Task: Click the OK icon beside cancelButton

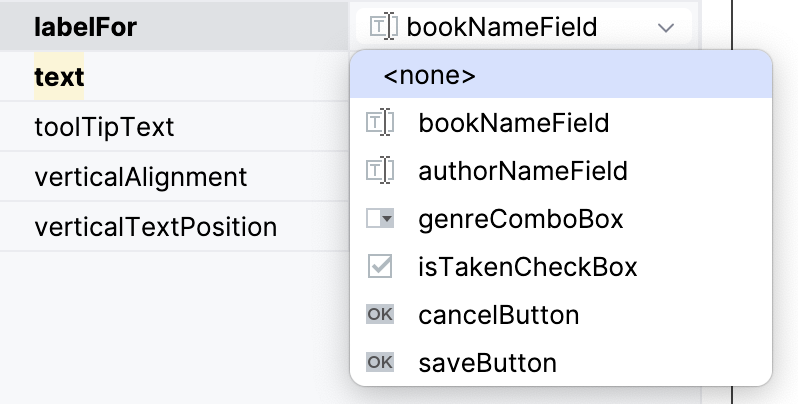Action: point(381,315)
